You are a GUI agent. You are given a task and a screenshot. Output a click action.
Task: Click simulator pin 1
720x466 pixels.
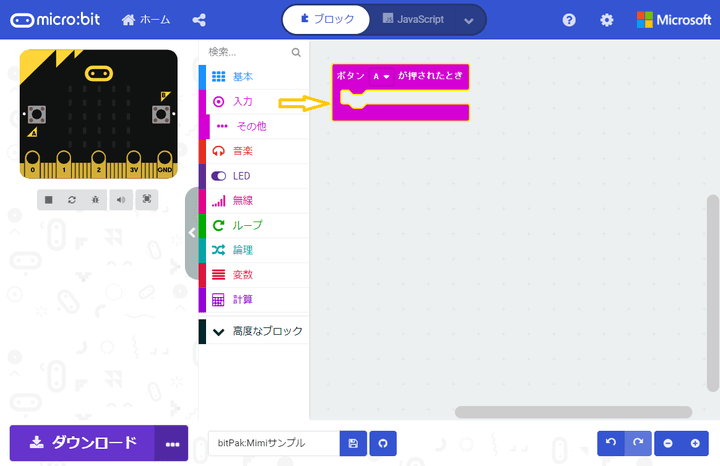pyautogui.click(x=63, y=164)
